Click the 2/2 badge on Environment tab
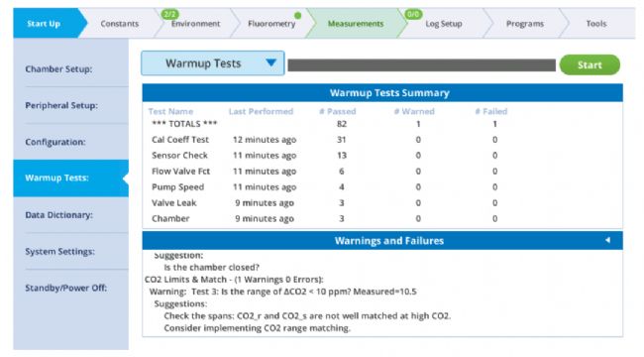 coord(169,15)
